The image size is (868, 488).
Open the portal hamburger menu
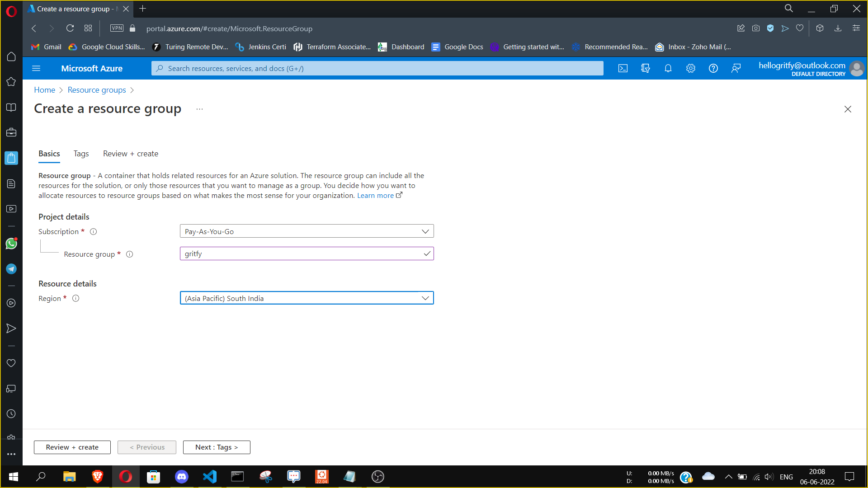coord(36,68)
